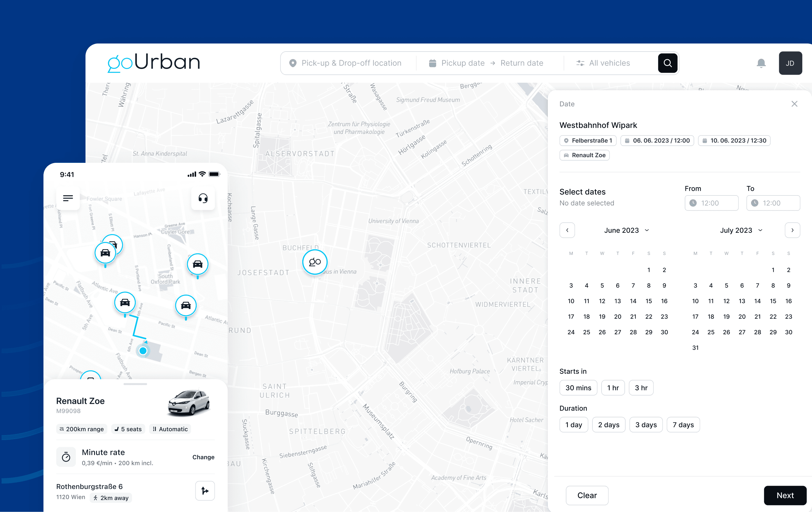Image resolution: width=812 pixels, height=512 pixels.
Task: Select the 3 hr start option
Action: point(641,388)
